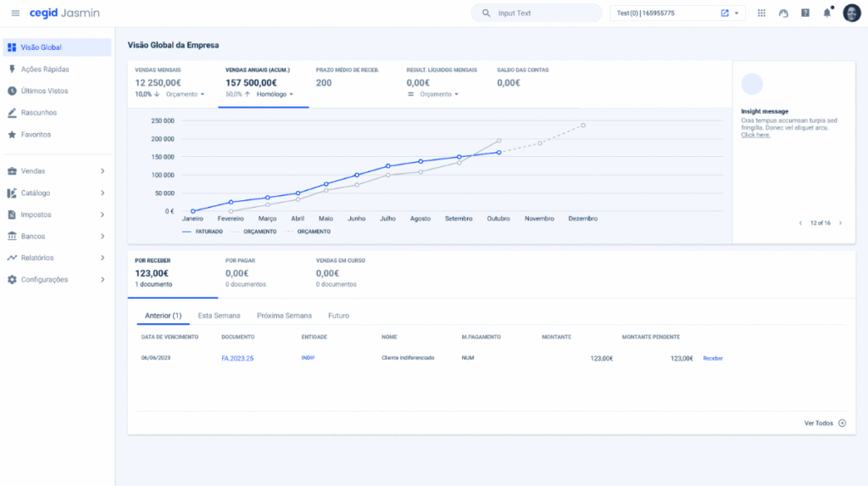Open document link FA.2023.25
The image size is (868, 486).
[x=237, y=359]
